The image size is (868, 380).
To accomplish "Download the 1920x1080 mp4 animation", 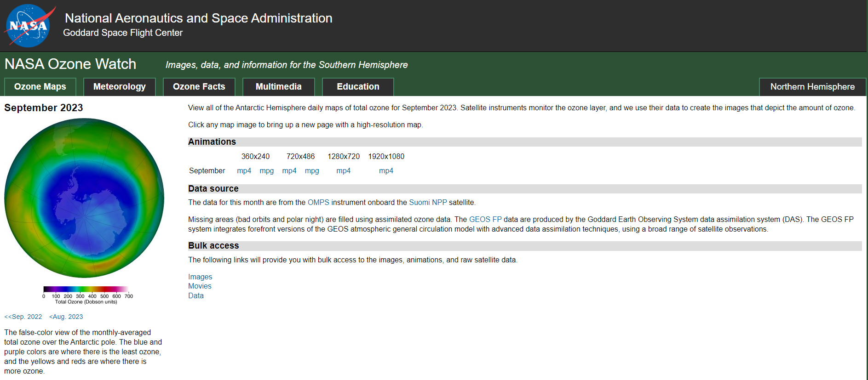I will tap(386, 171).
